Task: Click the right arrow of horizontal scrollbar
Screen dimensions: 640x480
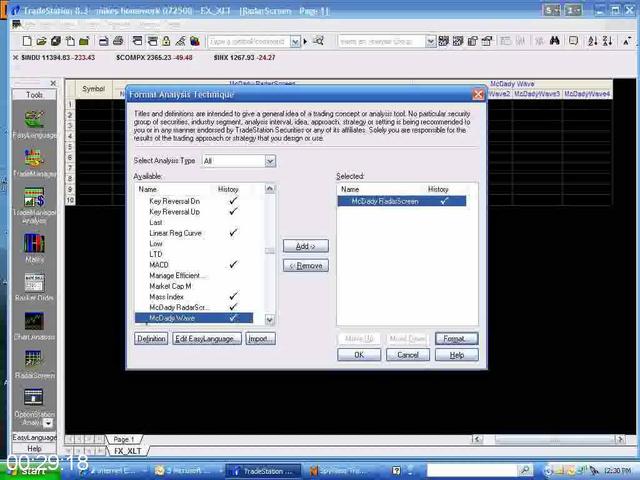Action: click(620, 439)
